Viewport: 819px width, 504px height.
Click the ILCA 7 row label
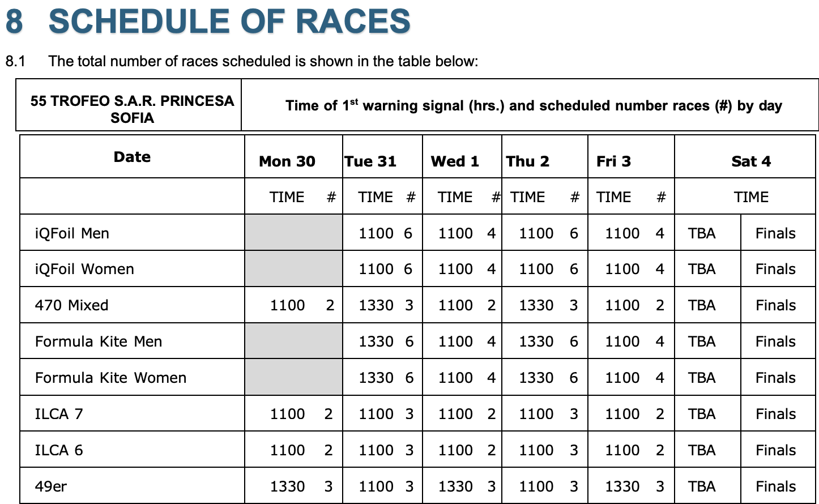pyautogui.click(x=59, y=414)
